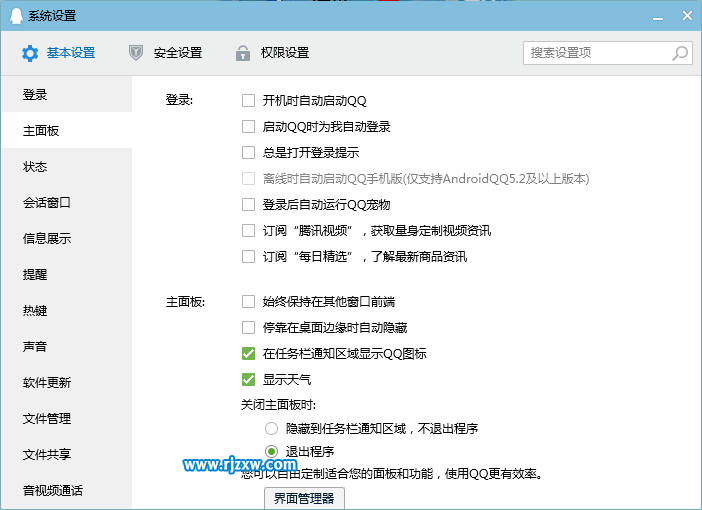Viewport: 702px width, 510px height.
Task: Click the 关闭主面板时: label
Action: point(278,405)
